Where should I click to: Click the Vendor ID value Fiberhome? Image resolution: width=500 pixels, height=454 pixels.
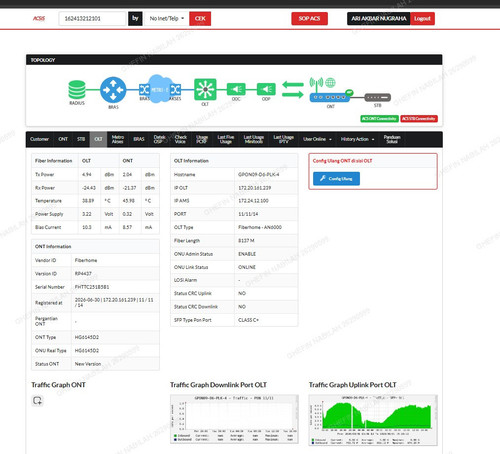86,260
